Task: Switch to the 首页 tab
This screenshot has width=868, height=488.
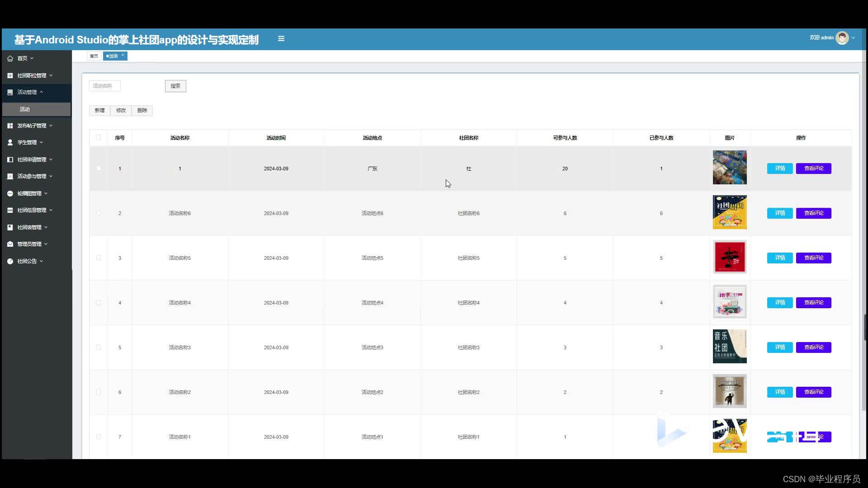Action: 94,56
